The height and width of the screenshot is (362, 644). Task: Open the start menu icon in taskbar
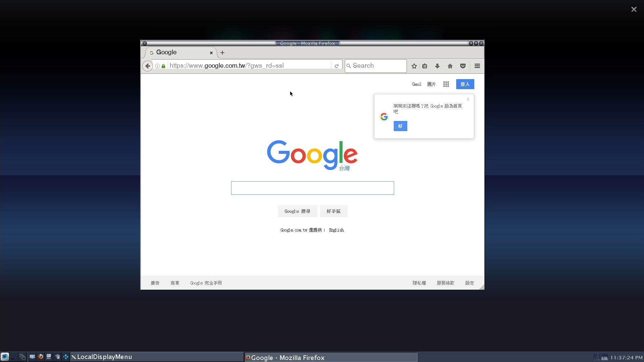[5, 357]
